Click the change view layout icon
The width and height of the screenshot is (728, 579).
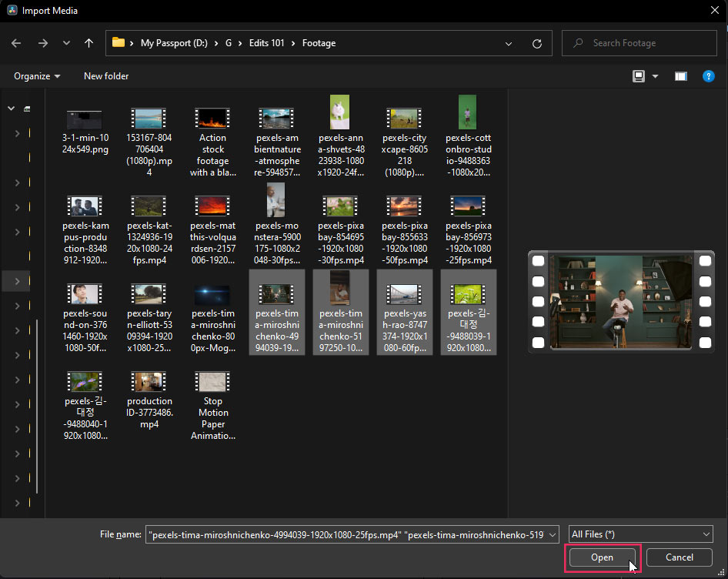point(639,76)
